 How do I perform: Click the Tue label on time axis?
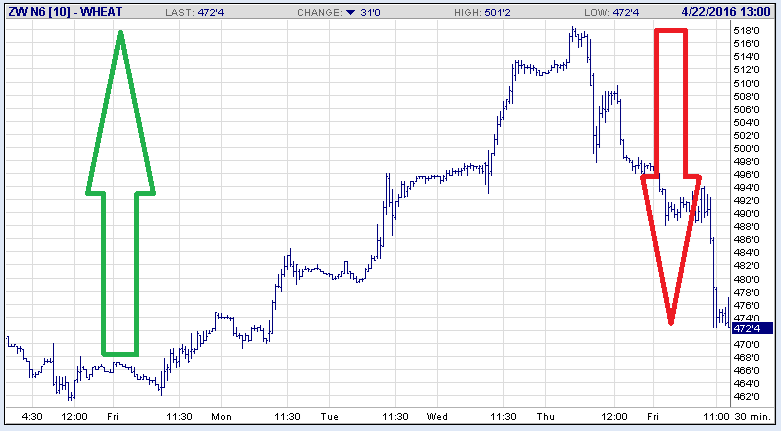[329, 416]
